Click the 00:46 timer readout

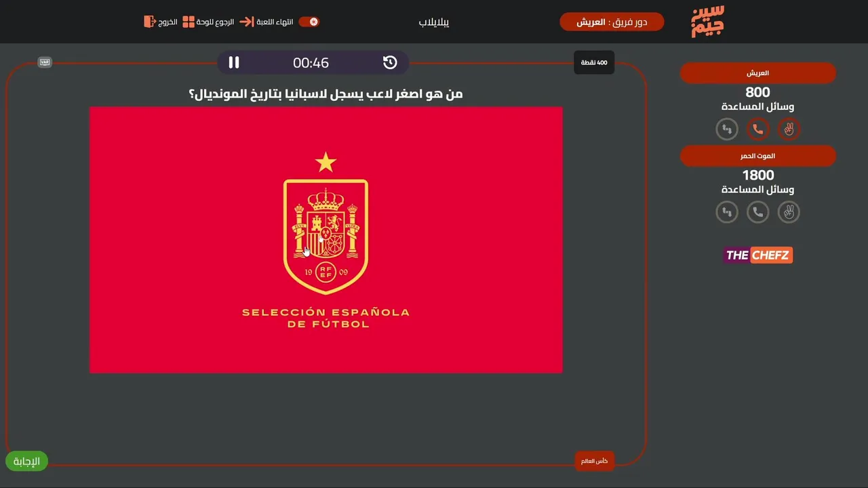click(311, 62)
